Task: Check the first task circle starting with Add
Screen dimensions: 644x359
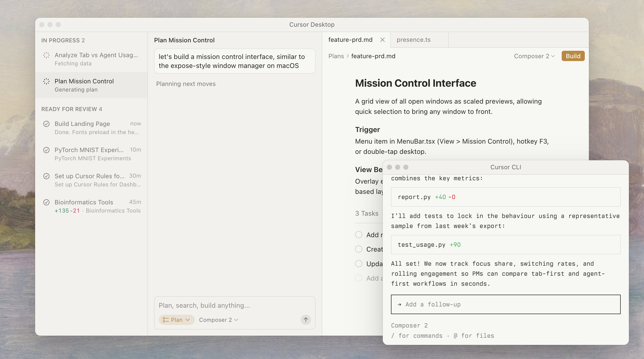Action: (359, 235)
